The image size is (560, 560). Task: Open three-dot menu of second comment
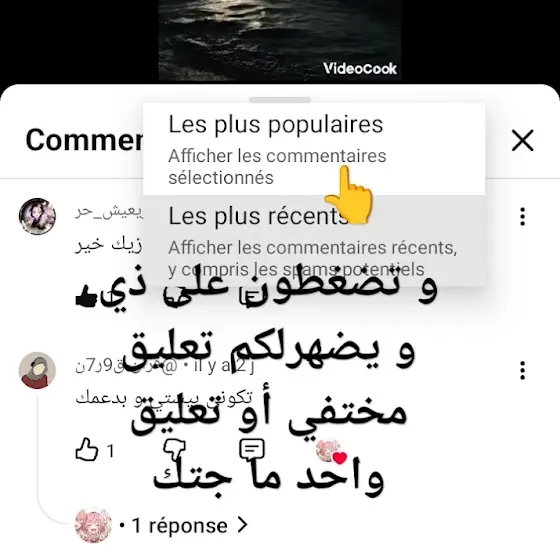click(x=522, y=370)
